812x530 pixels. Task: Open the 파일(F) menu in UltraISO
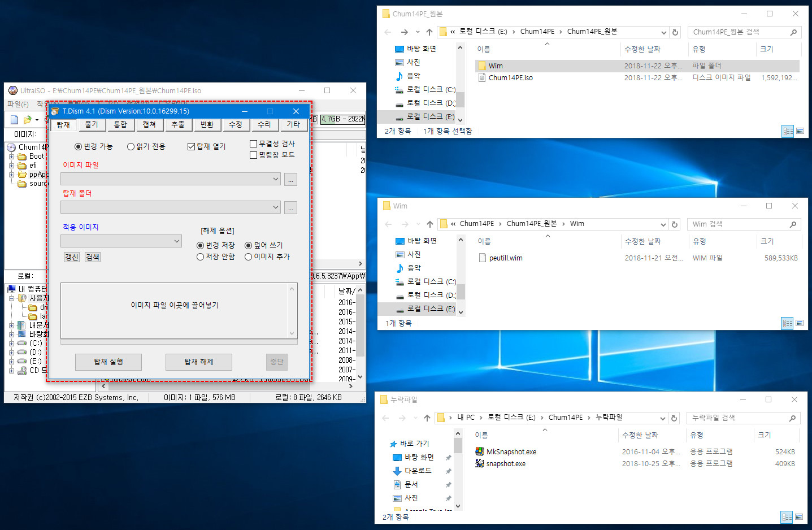[x=18, y=105]
